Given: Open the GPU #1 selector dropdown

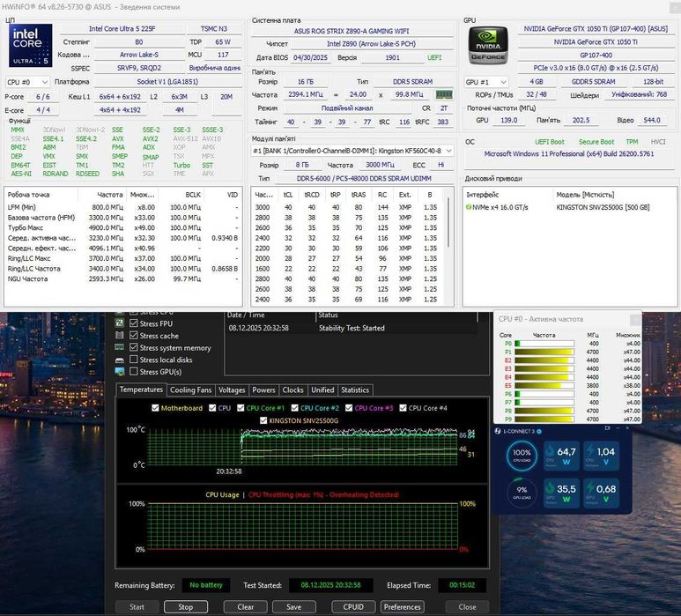Looking at the screenshot, I should [486, 82].
